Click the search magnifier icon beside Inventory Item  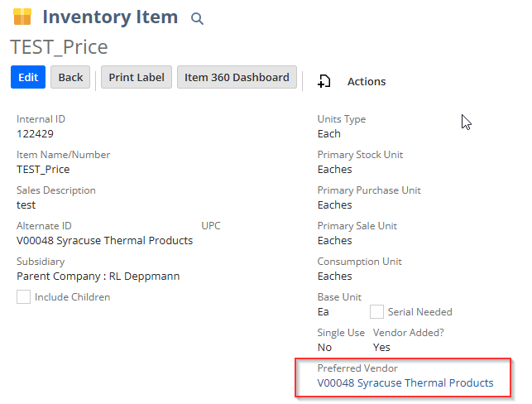pos(197,18)
